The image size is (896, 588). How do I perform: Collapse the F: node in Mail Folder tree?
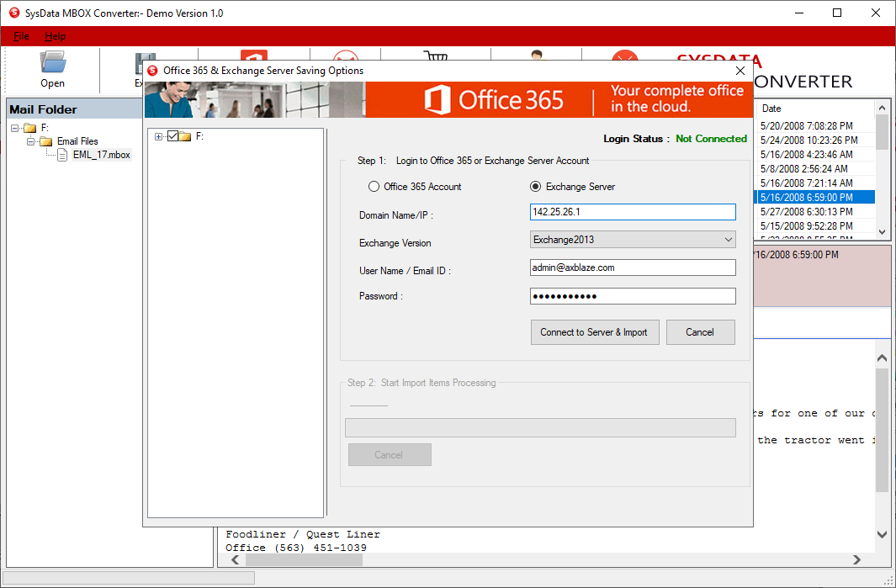point(15,128)
